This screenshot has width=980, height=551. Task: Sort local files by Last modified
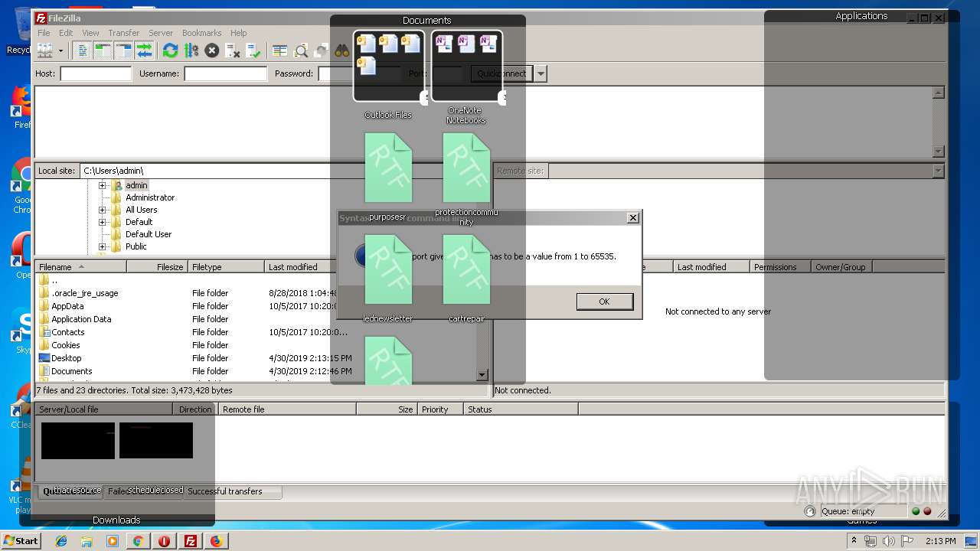[x=302, y=267]
